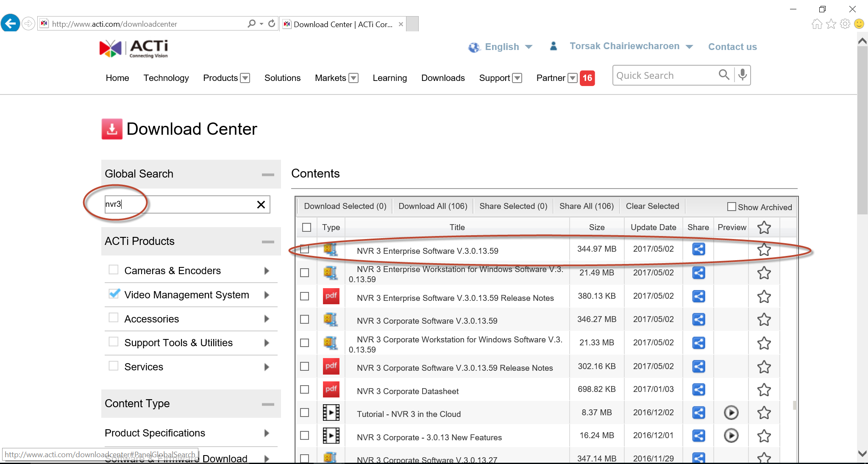Viewport: 868px width, 464px height.
Task: Star the Enterprise Software Release Notes row
Action: tap(764, 296)
